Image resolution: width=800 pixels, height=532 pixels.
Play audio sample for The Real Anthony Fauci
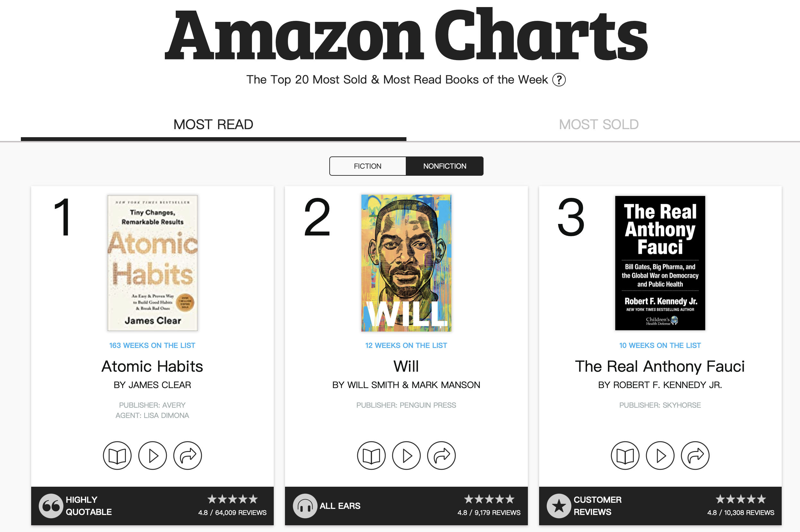click(x=660, y=456)
